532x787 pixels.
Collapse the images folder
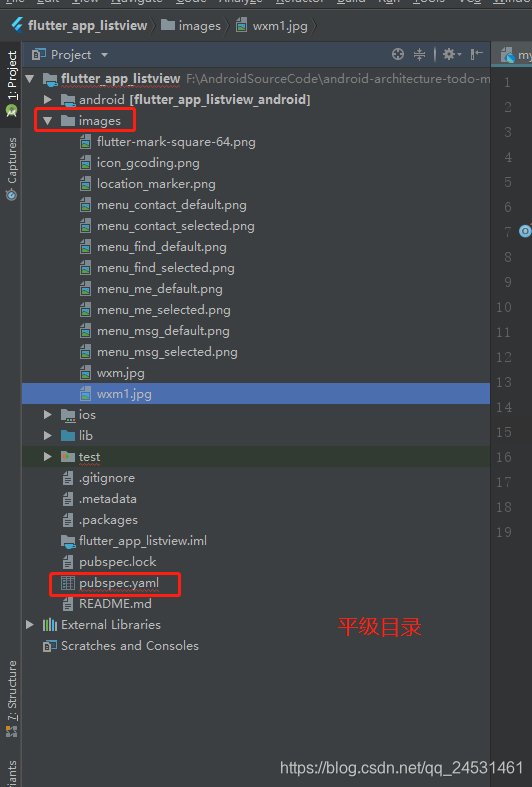coord(48,121)
